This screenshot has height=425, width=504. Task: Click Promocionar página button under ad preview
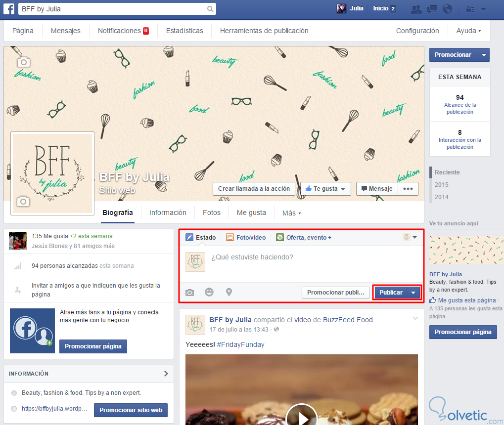(x=463, y=332)
